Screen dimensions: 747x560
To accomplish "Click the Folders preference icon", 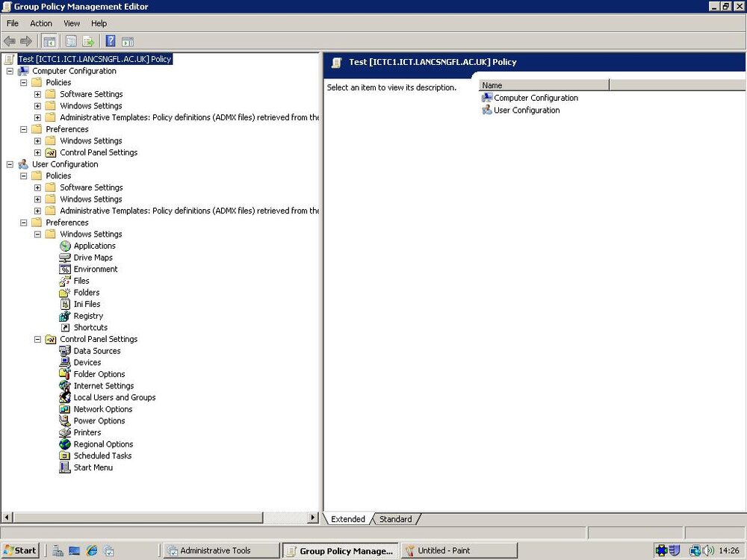I will (x=65, y=293).
